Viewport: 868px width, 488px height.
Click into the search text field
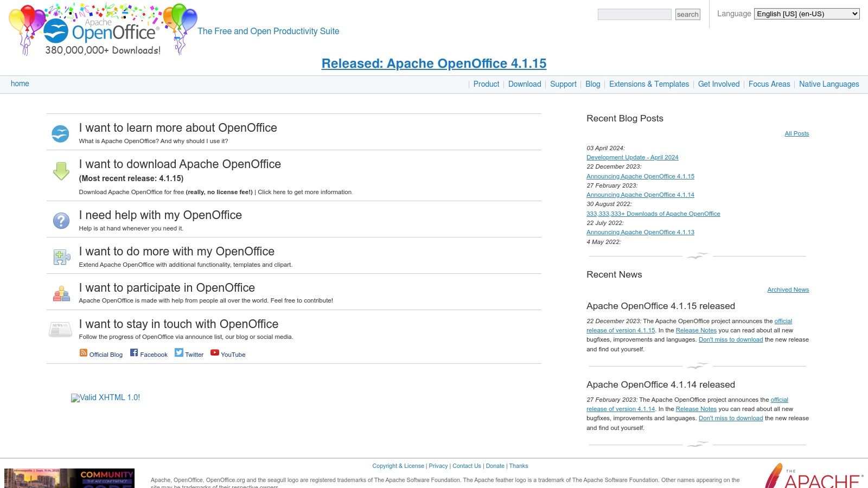635,15
